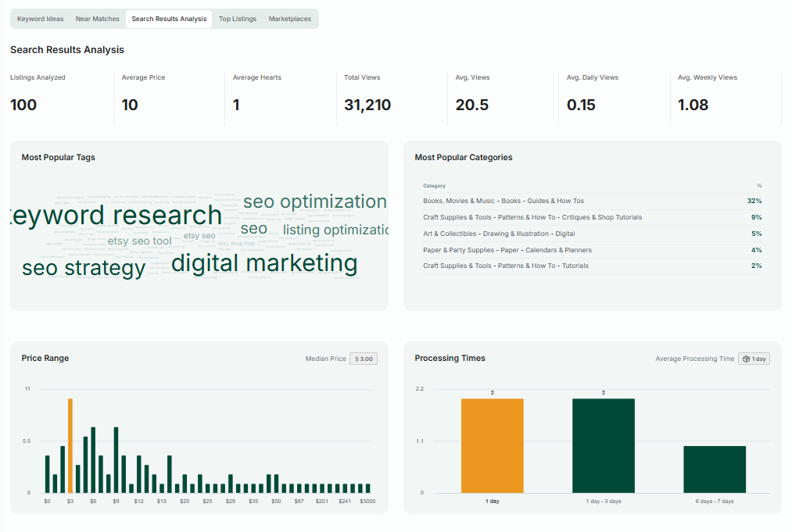Viewport: 792px width, 532px height.
Task: Select the "seo optimization" tag
Action: 315,202
